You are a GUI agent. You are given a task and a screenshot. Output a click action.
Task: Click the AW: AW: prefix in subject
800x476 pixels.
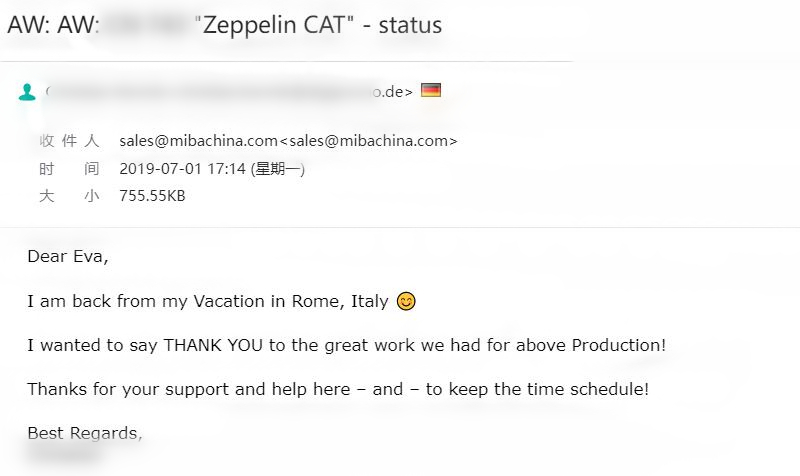[53, 25]
